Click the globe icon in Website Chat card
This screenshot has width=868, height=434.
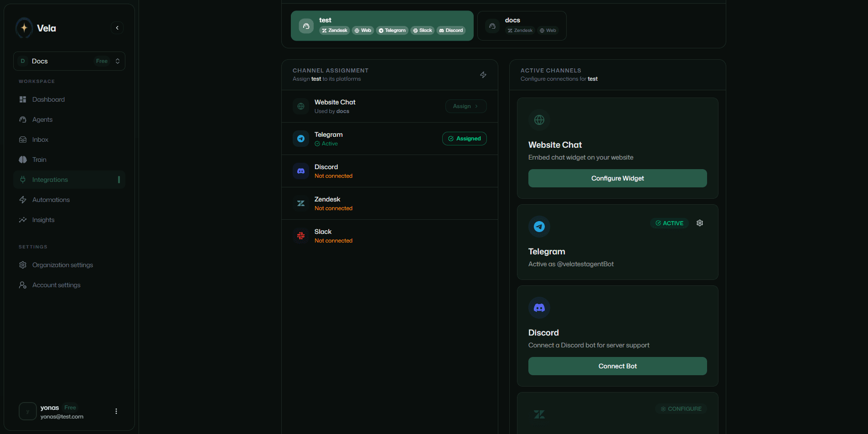[539, 120]
